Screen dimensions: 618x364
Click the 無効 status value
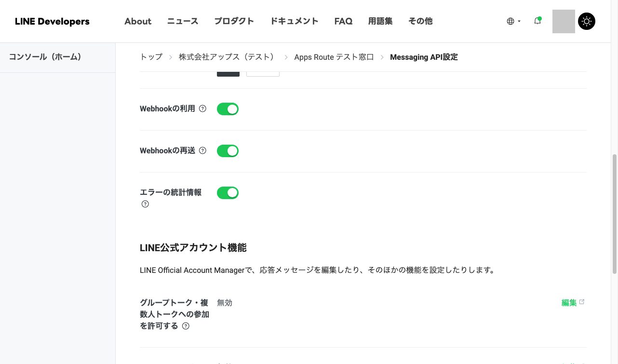[225, 303]
